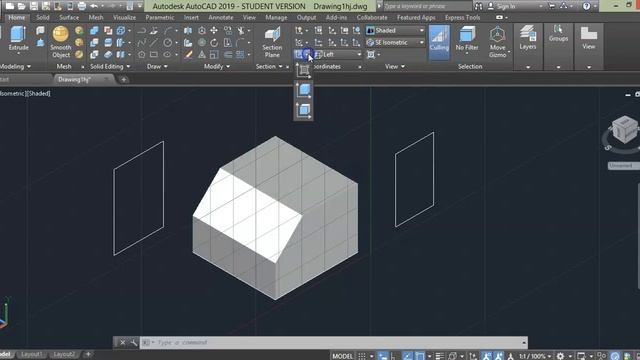Click the Erase pencil icon
Screen dimensions: 640x360
[x=188, y=54]
